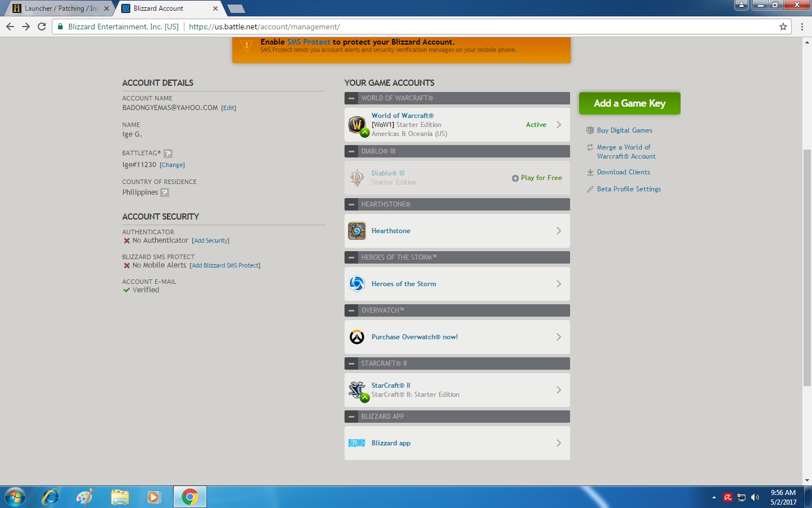Click the World of Warcraft game icon
This screenshot has width=812, height=508.
pos(357,125)
